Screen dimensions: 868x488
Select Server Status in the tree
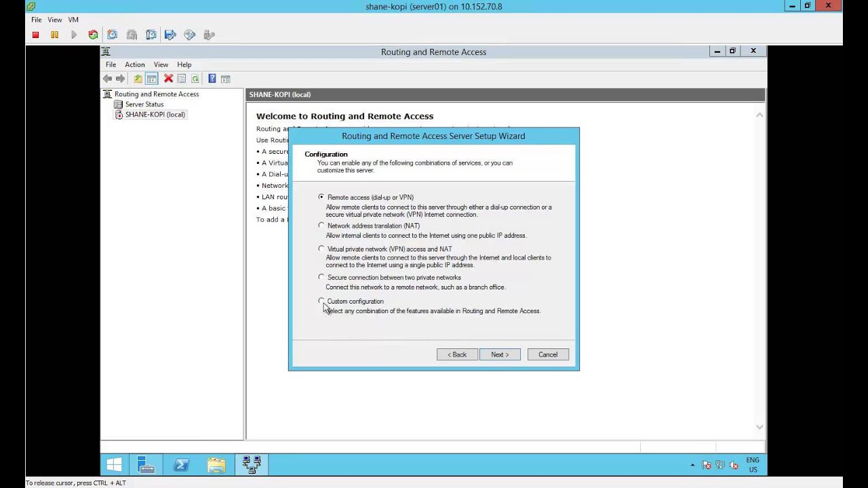144,104
